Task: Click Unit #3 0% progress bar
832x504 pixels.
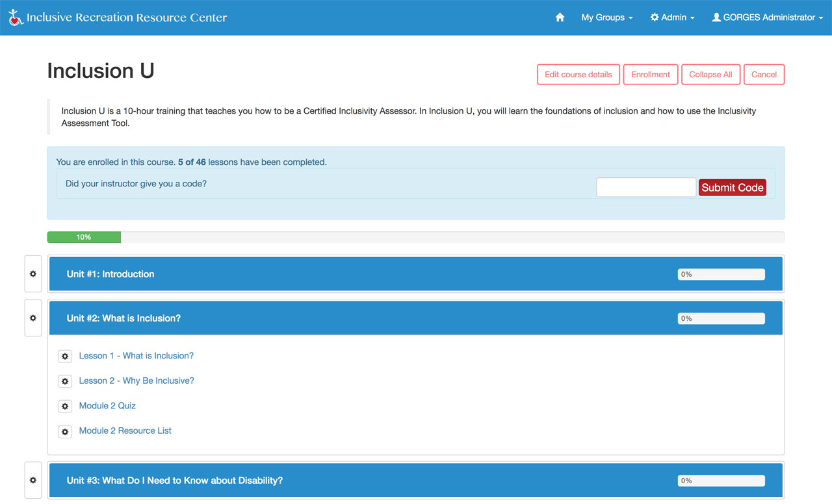Action: click(x=721, y=481)
